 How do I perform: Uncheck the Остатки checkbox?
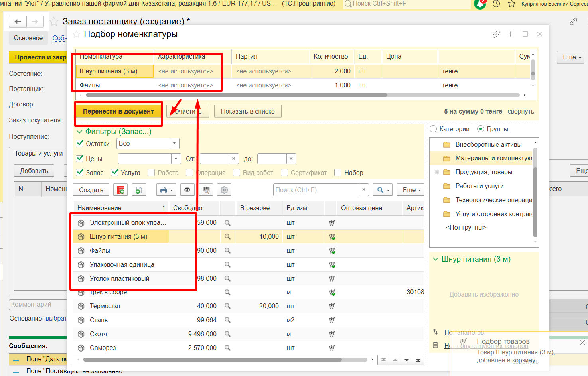coord(80,144)
